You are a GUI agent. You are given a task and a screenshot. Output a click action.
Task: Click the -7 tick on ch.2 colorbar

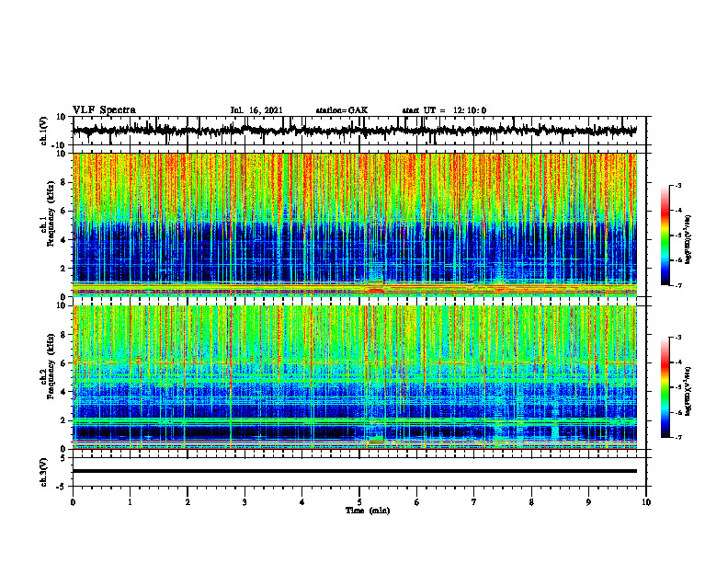[x=678, y=437]
